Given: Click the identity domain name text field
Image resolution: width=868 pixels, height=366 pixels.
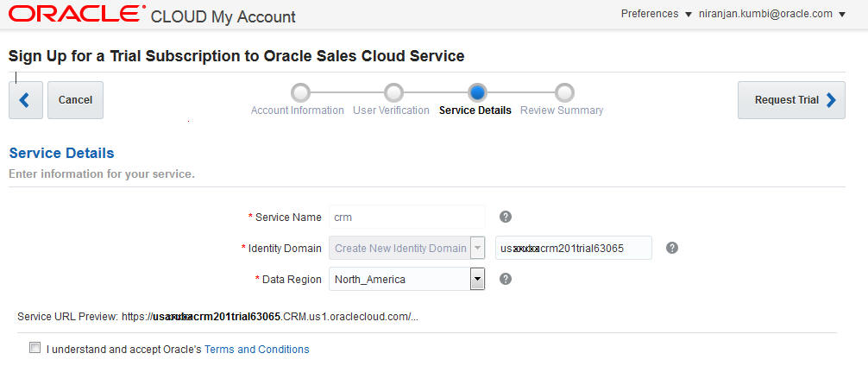Looking at the screenshot, I should (x=573, y=248).
